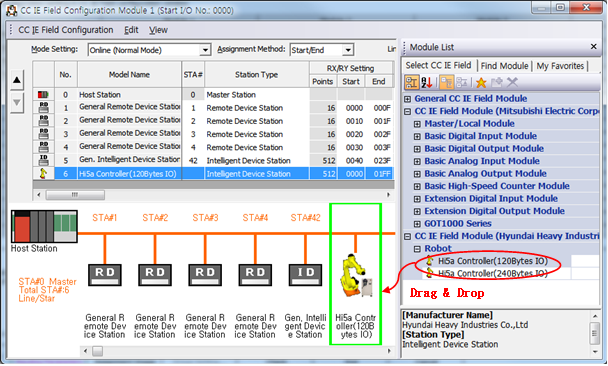Expand Extension Digital Input Module node
Image resolution: width=608 pixels, height=366 pixels.
point(417,199)
